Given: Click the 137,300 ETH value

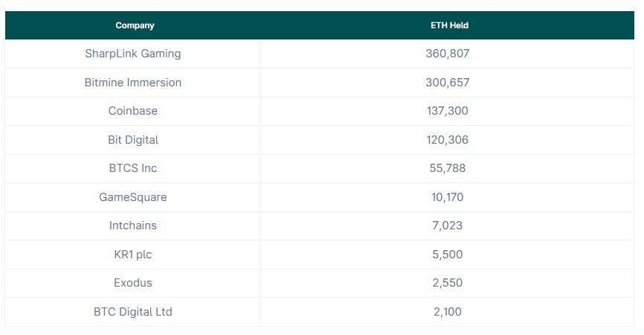Looking at the screenshot, I should [448, 111].
